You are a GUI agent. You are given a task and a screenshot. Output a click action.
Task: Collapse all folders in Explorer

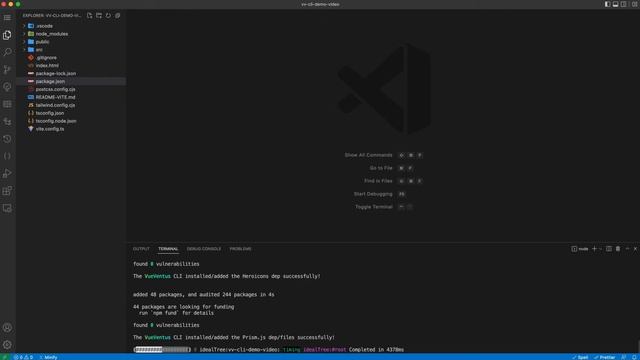(x=118, y=16)
